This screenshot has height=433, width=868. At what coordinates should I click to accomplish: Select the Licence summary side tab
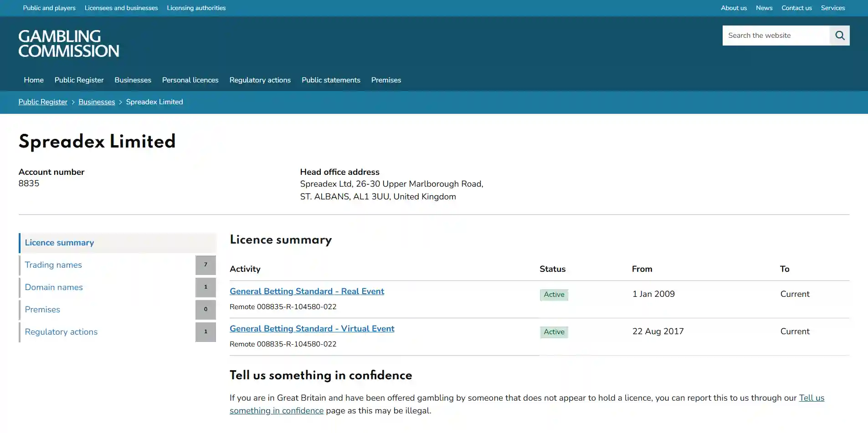118,243
